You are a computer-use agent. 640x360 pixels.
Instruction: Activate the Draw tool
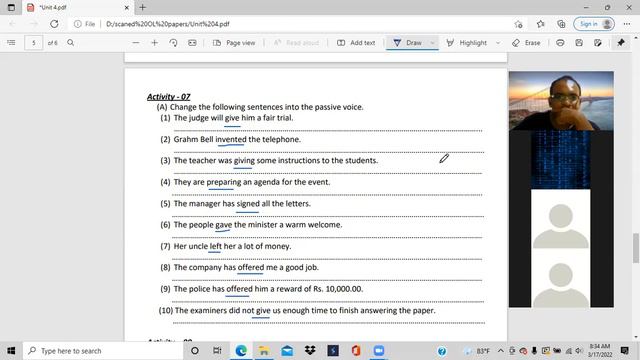point(407,43)
